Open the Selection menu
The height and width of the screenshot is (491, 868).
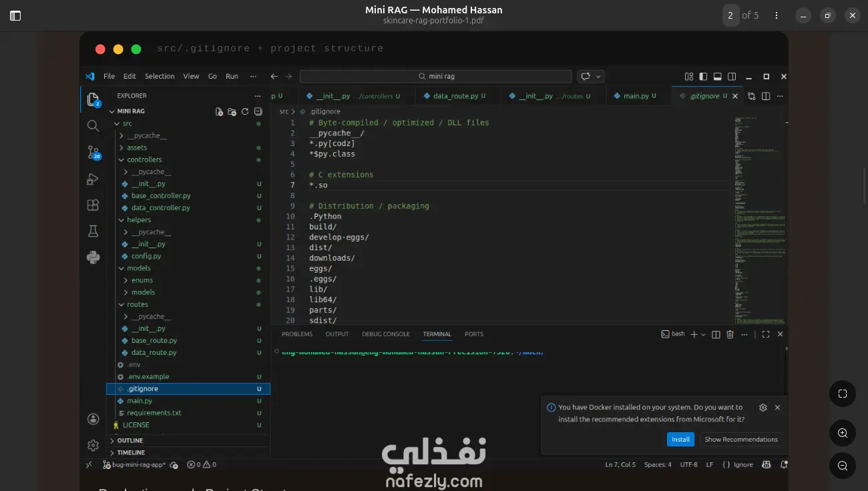[x=160, y=76]
